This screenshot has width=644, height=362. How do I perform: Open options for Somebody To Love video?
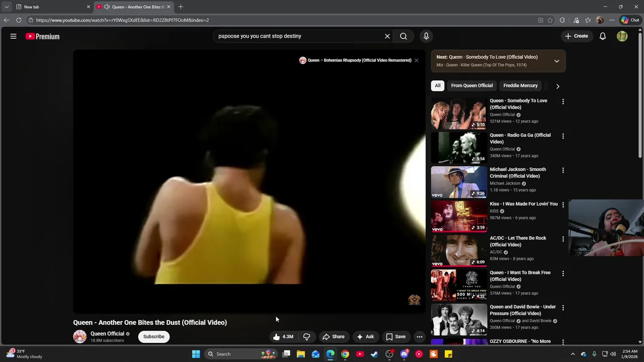(563, 102)
